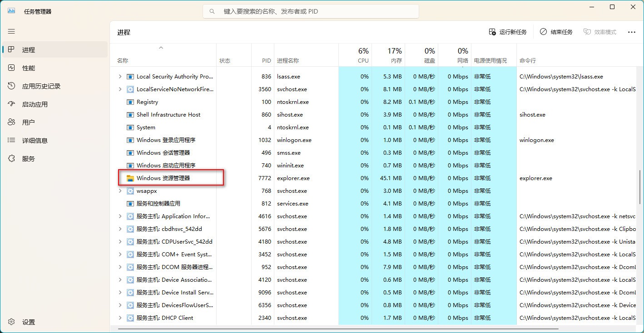The image size is (644, 333).
Task: Select the 45.1 MB memory cell
Action: (388, 178)
